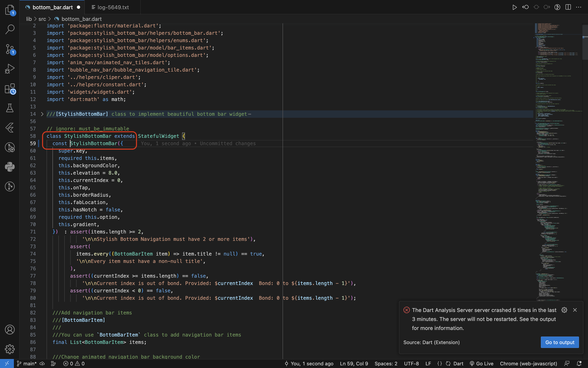Viewport: 588px width, 368px height.
Task: Click the feedback icon in the status bar
Action: tap(567, 364)
